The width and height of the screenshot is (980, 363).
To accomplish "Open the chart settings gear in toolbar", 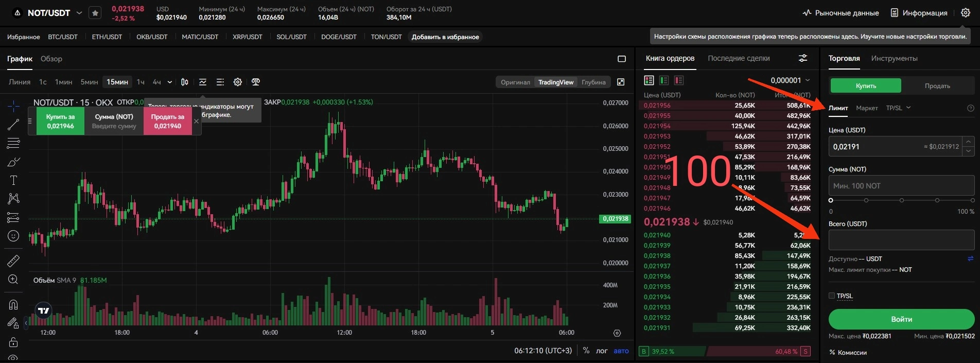I will [x=237, y=82].
